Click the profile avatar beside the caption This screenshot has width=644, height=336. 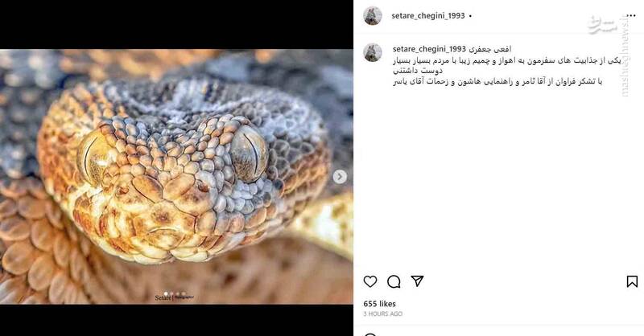click(373, 52)
